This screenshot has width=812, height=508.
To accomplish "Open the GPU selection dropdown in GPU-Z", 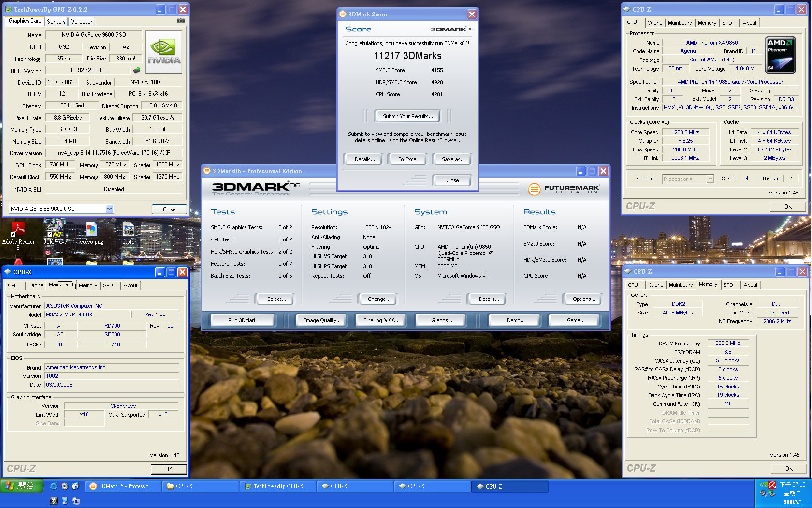I will pyautogui.click(x=110, y=209).
